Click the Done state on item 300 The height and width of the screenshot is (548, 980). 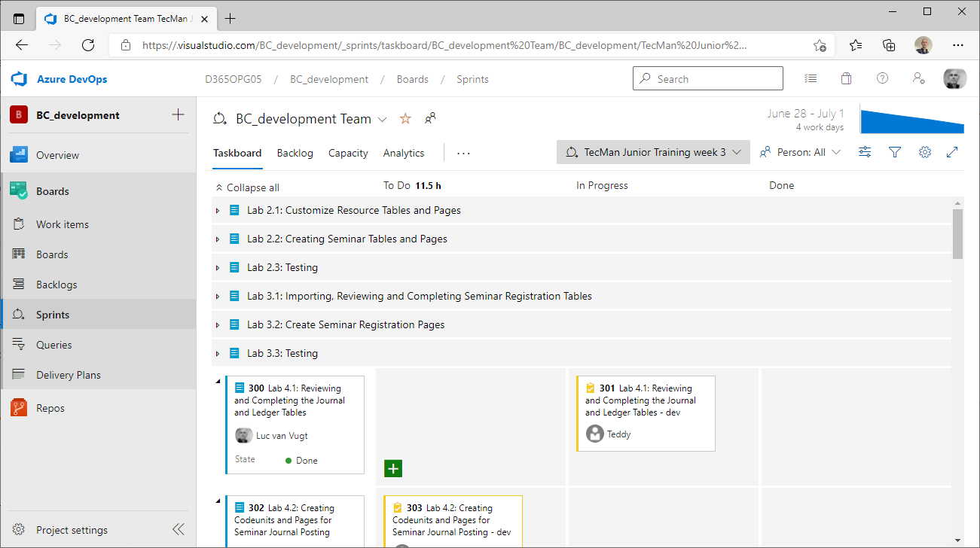coord(301,461)
